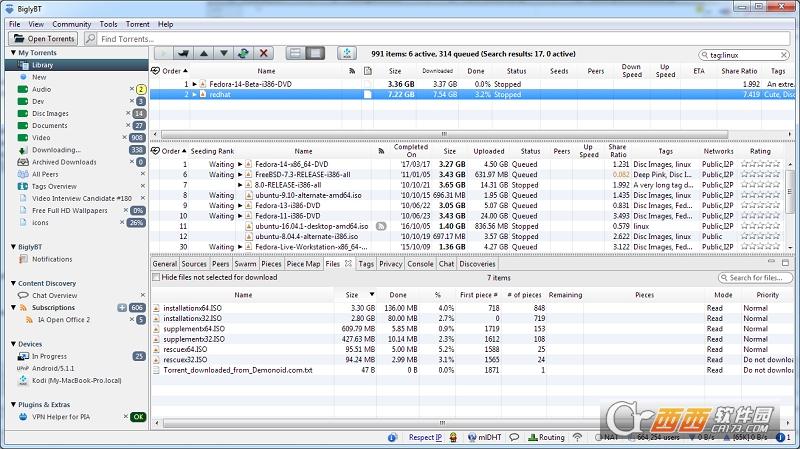Select Library in the sidebar

77,65
